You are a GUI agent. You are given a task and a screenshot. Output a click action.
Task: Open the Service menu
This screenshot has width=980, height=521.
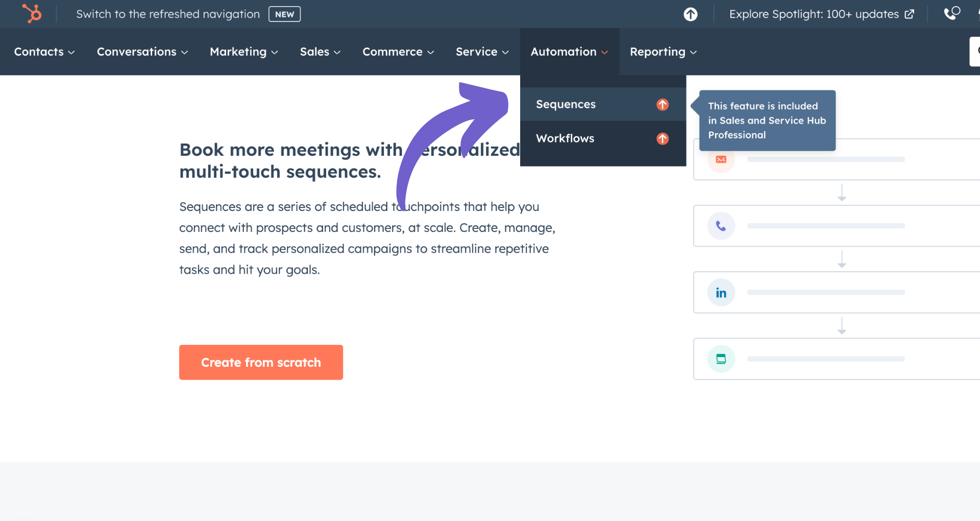click(x=482, y=52)
